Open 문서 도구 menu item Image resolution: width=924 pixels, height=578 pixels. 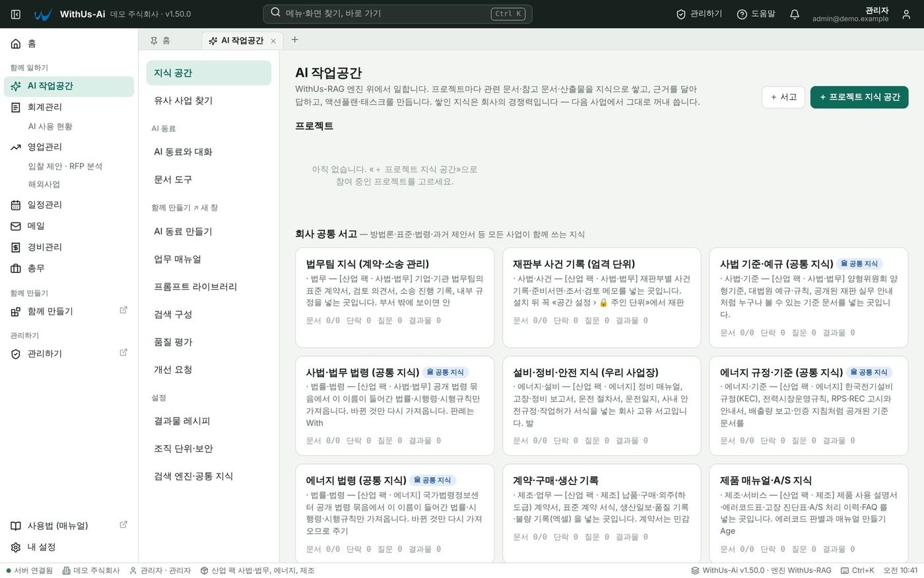pyautogui.click(x=209, y=179)
